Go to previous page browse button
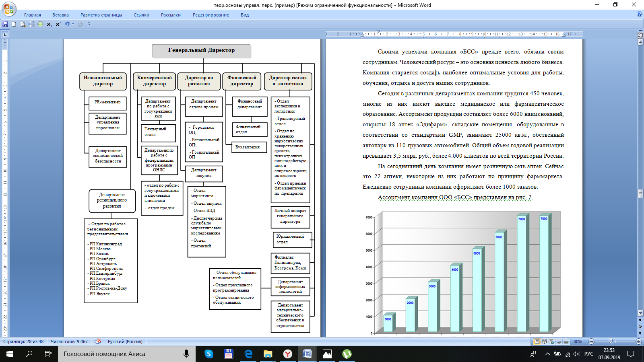 [x=640, y=321]
